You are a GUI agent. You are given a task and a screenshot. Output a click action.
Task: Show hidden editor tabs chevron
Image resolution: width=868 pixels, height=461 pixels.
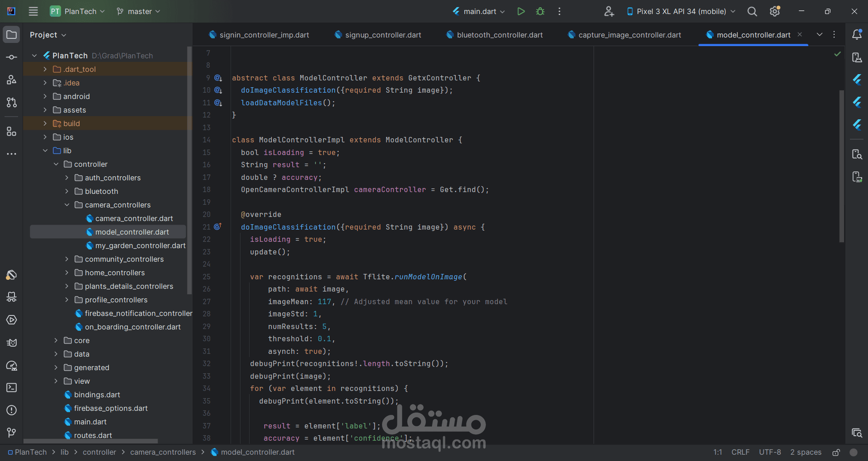[819, 34]
